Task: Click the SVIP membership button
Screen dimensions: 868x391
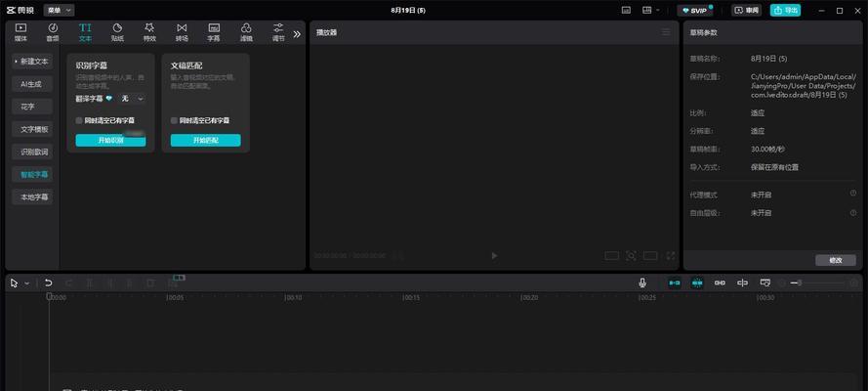Action: (x=695, y=11)
